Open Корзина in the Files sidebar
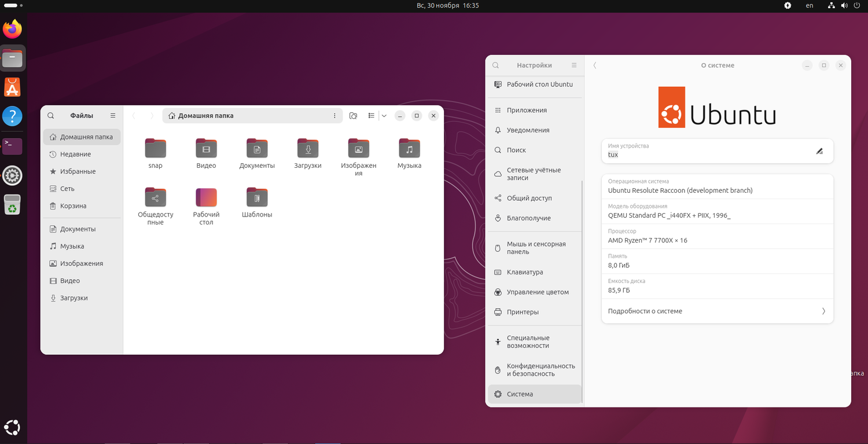 pyautogui.click(x=82, y=206)
